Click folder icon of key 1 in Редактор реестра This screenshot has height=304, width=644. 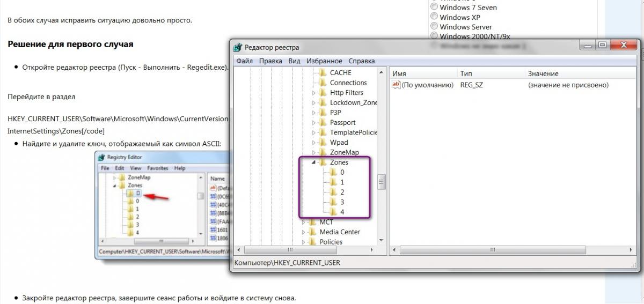click(x=333, y=182)
